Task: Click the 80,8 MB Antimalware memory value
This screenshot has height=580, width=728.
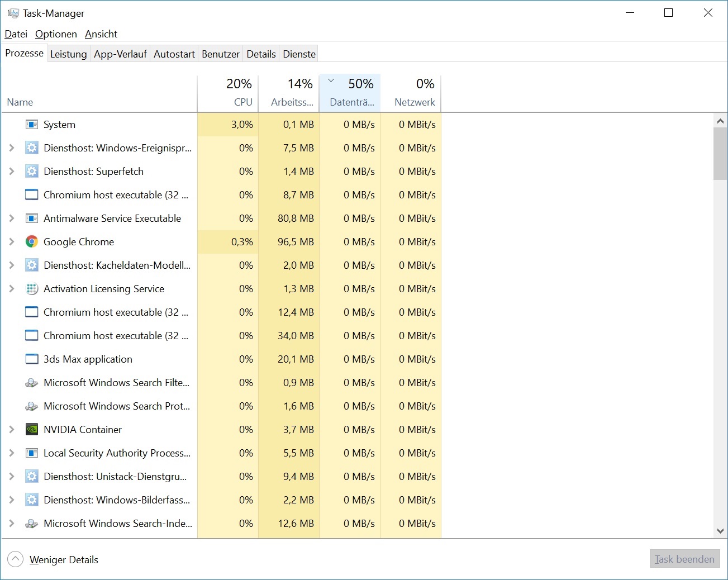Action: tap(296, 218)
